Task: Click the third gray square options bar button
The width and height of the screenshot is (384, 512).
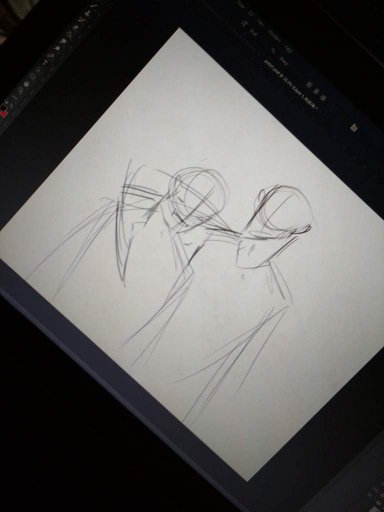Action: coord(324,97)
